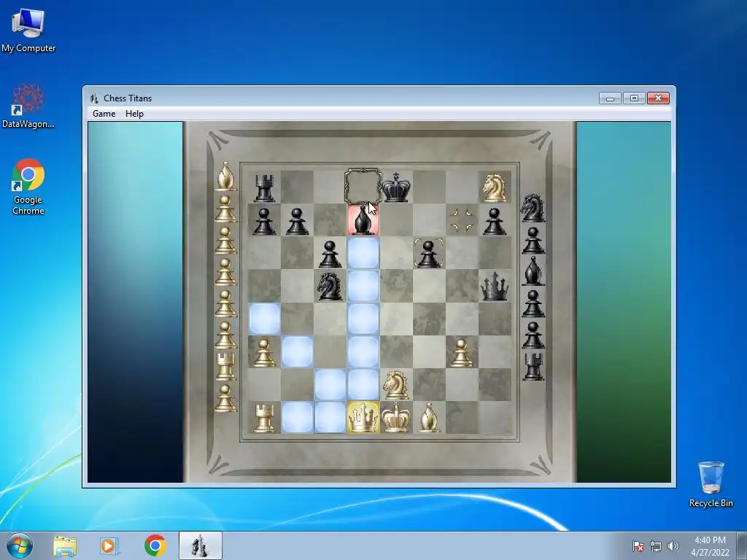Maximize the Chess Titans window
This screenshot has height=560, width=747.
tap(634, 98)
